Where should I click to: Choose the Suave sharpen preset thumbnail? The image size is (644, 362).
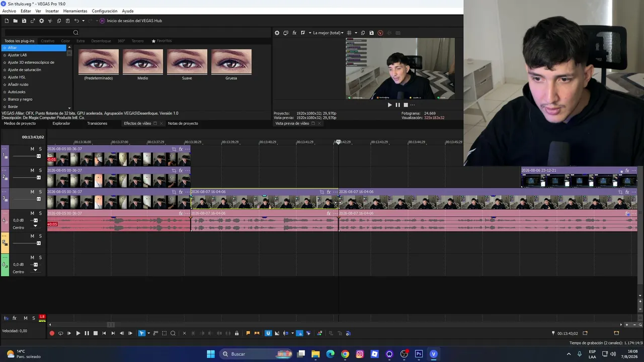pyautogui.click(x=187, y=62)
